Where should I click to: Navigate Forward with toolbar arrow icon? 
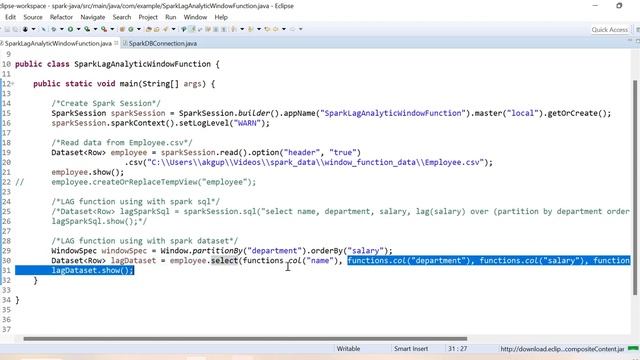(292, 29)
